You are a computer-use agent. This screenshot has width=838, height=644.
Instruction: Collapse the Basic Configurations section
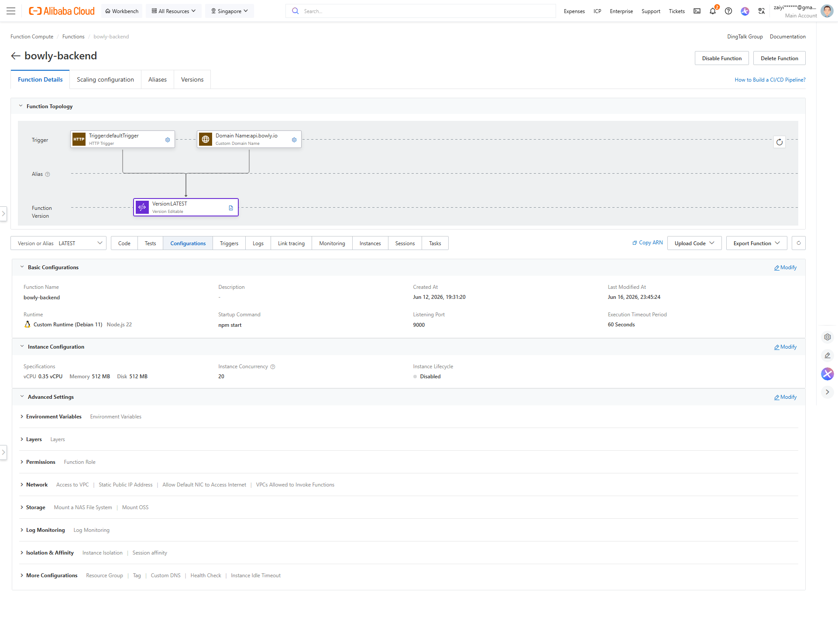(22, 267)
